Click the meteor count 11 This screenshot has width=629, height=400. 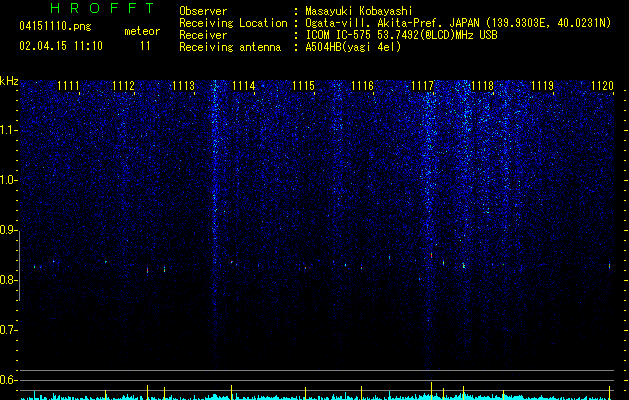145,46
